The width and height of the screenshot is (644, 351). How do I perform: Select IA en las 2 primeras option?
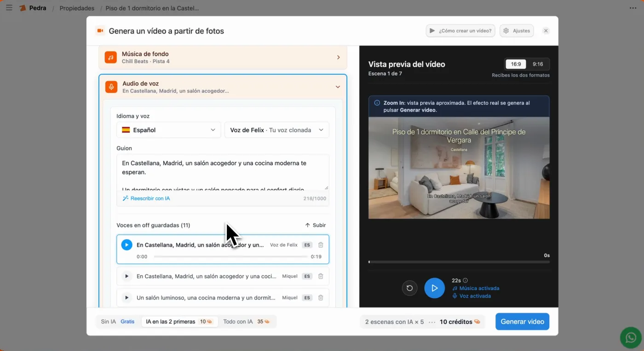(179, 322)
